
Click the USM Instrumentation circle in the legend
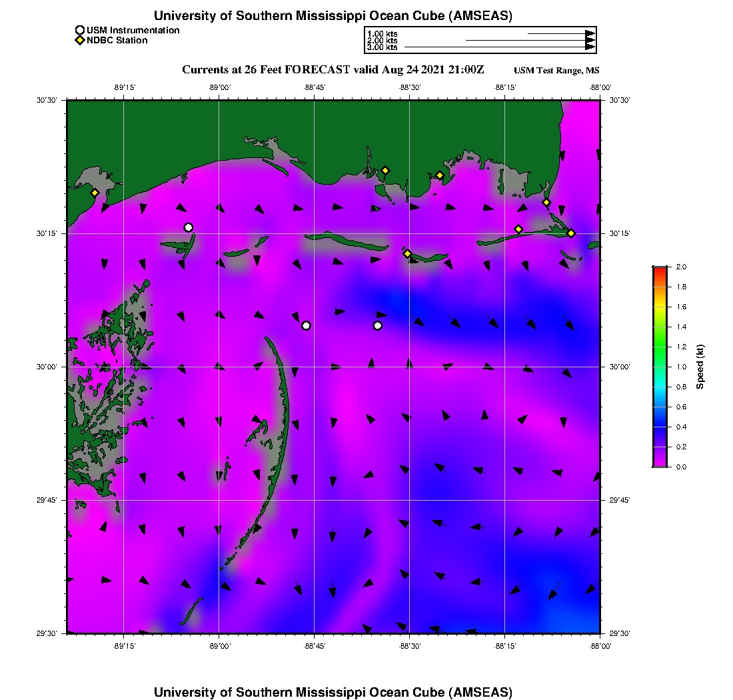[x=80, y=30]
